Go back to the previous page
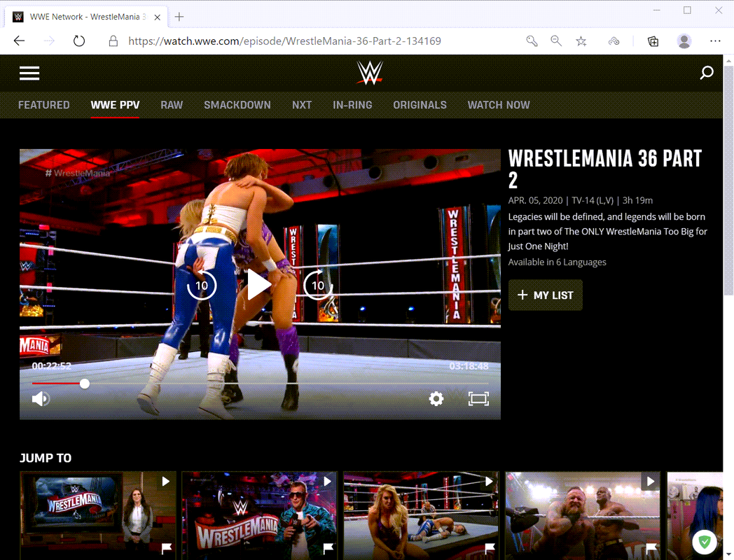The image size is (734, 560). coord(19,41)
